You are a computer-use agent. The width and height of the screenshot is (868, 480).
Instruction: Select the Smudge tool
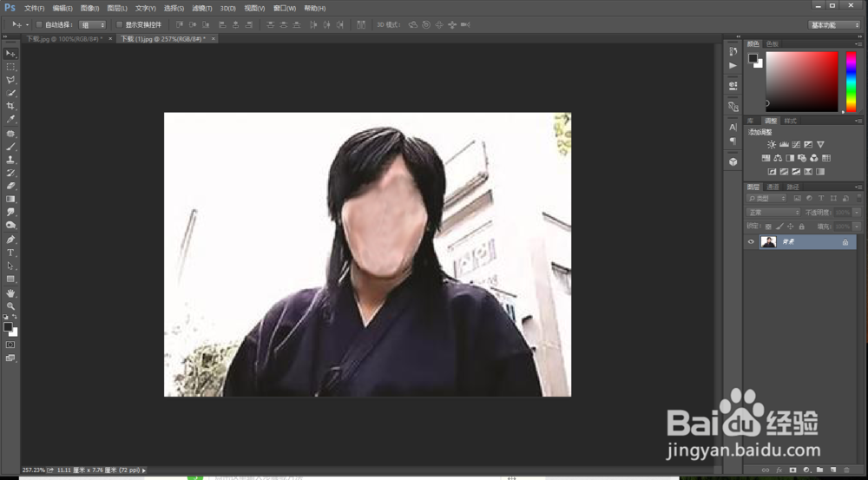[10, 212]
